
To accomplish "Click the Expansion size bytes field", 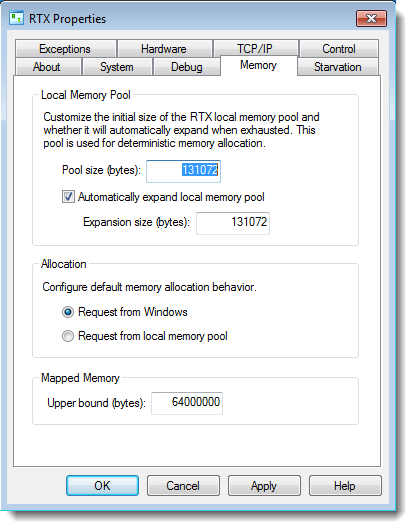I will pos(233,223).
